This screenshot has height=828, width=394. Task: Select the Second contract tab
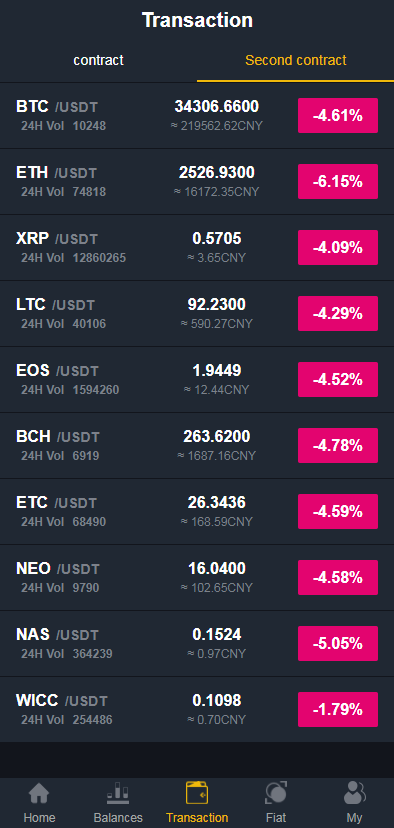tap(296, 60)
